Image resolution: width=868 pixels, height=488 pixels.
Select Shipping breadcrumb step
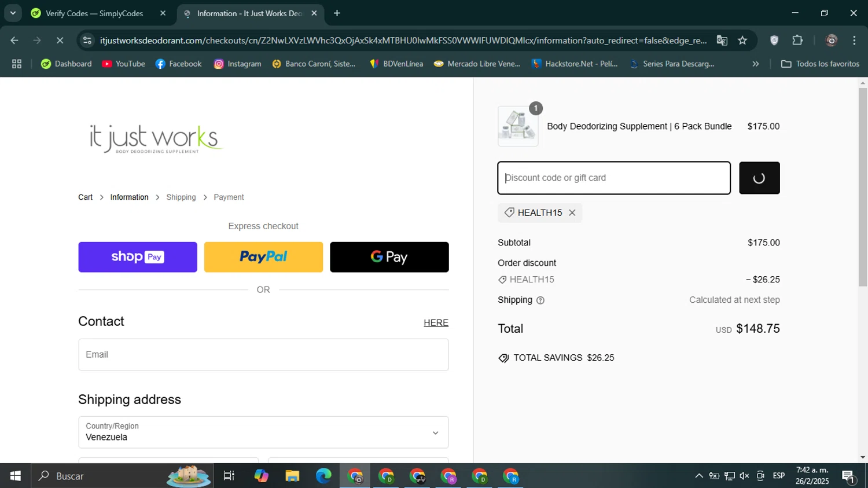[x=181, y=197]
